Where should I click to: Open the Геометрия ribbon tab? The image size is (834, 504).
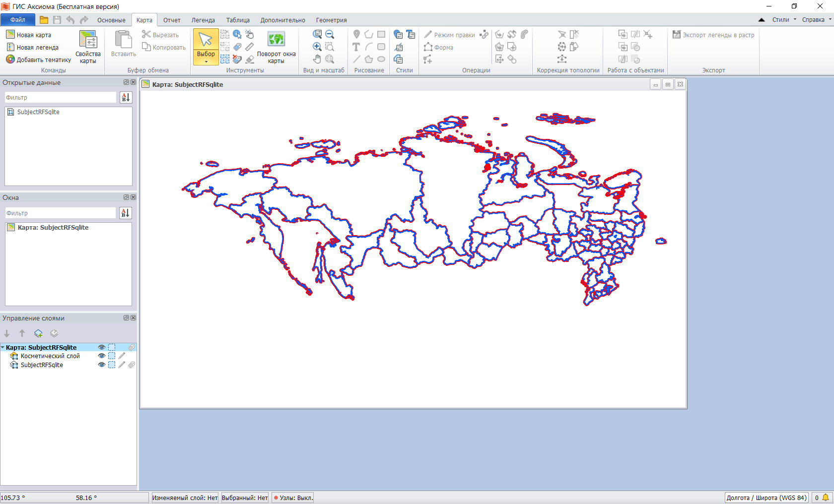(x=331, y=20)
